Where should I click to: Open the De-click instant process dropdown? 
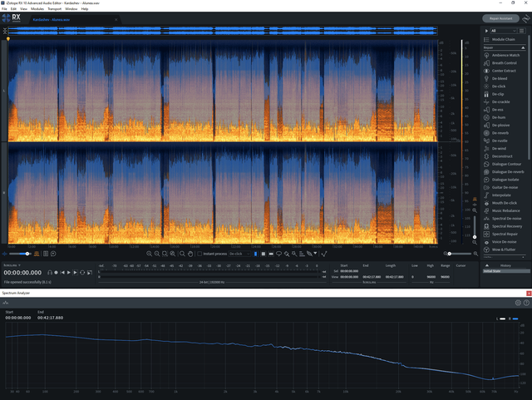tap(239, 254)
